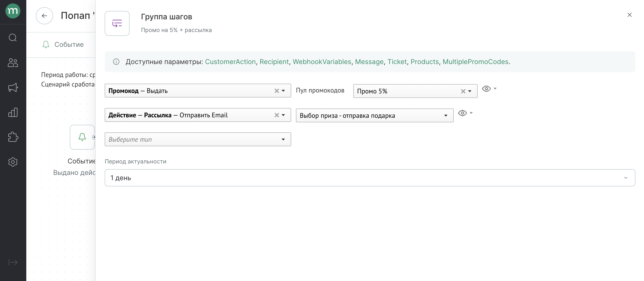Viewport: 644px width, 281px height.
Task: Open arrow next to mailing eye icon
Action: (x=471, y=113)
